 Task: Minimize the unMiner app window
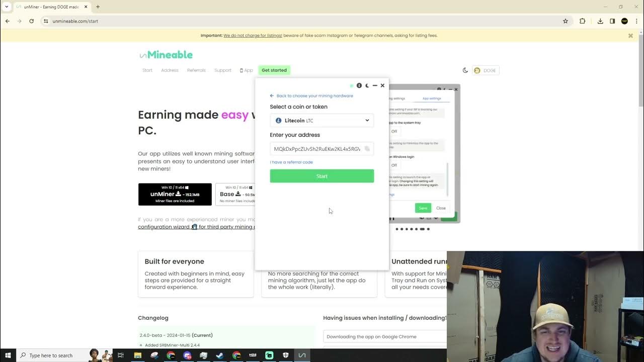click(x=375, y=85)
